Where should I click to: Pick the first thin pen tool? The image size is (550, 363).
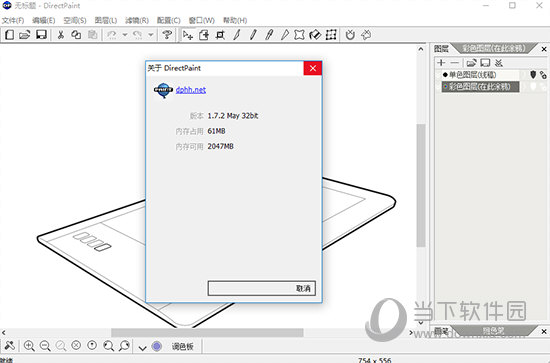click(237, 35)
